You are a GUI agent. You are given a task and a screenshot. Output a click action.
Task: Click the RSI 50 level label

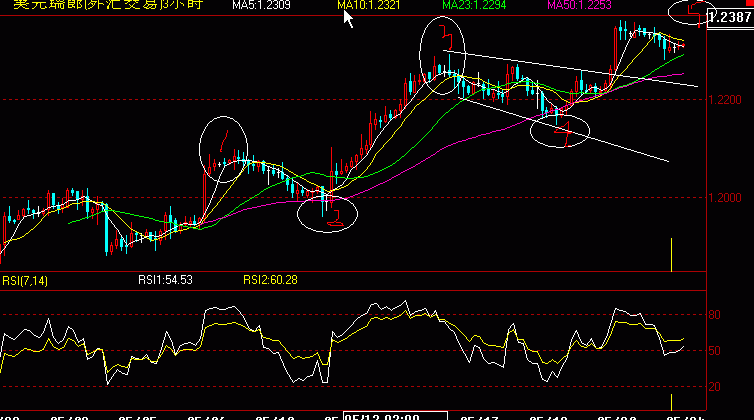click(715, 351)
